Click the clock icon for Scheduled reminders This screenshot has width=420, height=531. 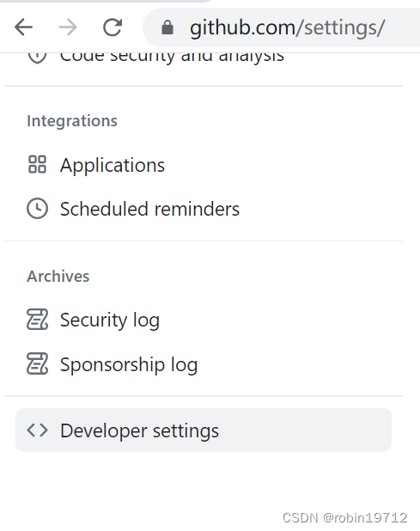[x=37, y=208]
